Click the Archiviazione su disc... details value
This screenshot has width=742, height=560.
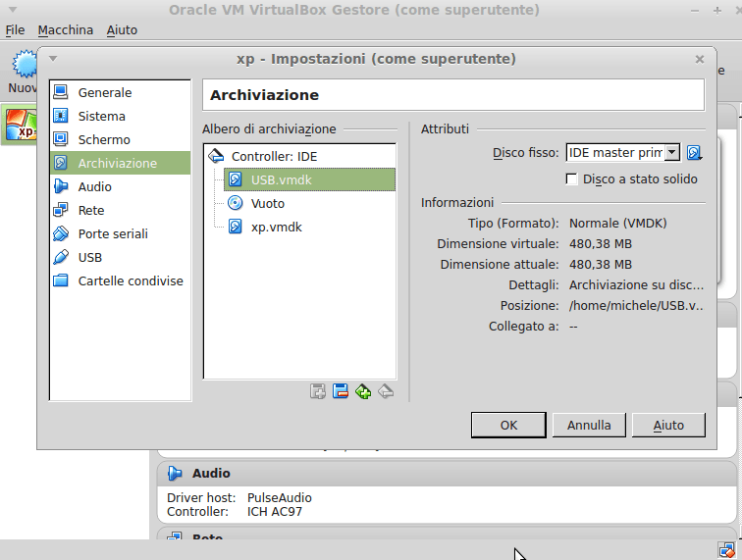click(x=636, y=285)
